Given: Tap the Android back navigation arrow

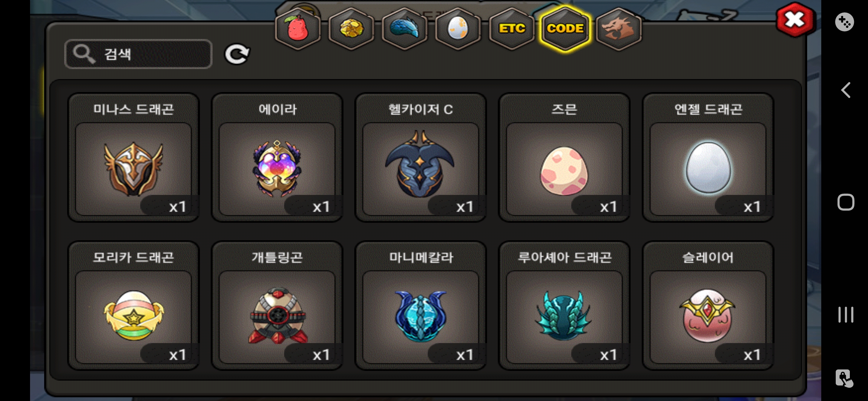Looking at the screenshot, I should pos(846,90).
